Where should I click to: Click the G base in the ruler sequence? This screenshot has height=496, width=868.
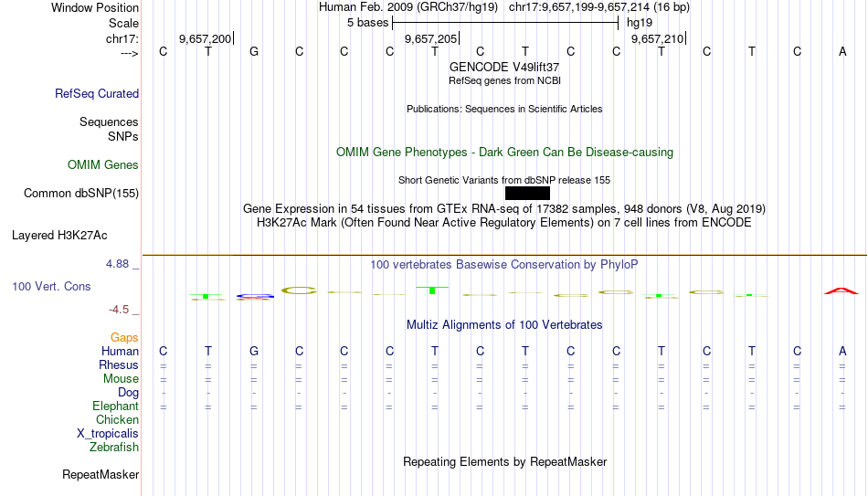[x=253, y=51]
